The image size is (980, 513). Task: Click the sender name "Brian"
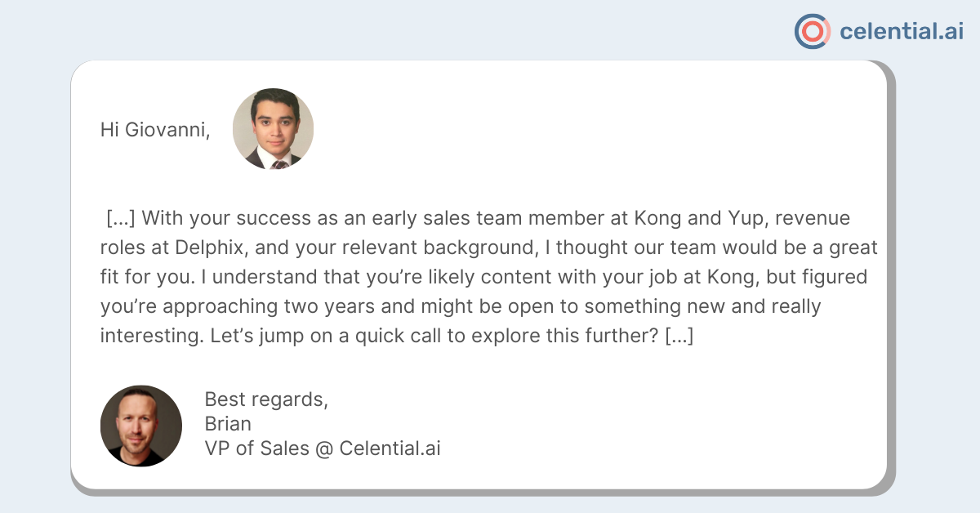click(x=228, y=424)
